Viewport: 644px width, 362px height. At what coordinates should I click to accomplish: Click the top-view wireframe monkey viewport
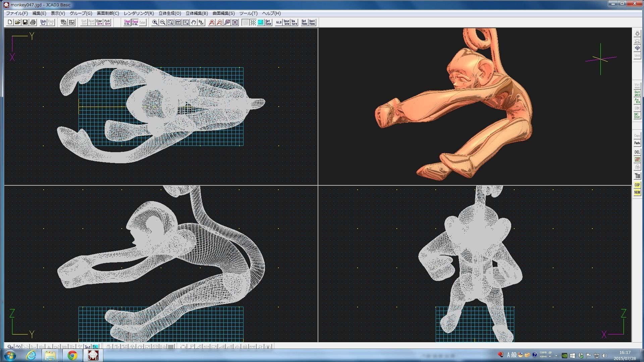pos(161,107)
